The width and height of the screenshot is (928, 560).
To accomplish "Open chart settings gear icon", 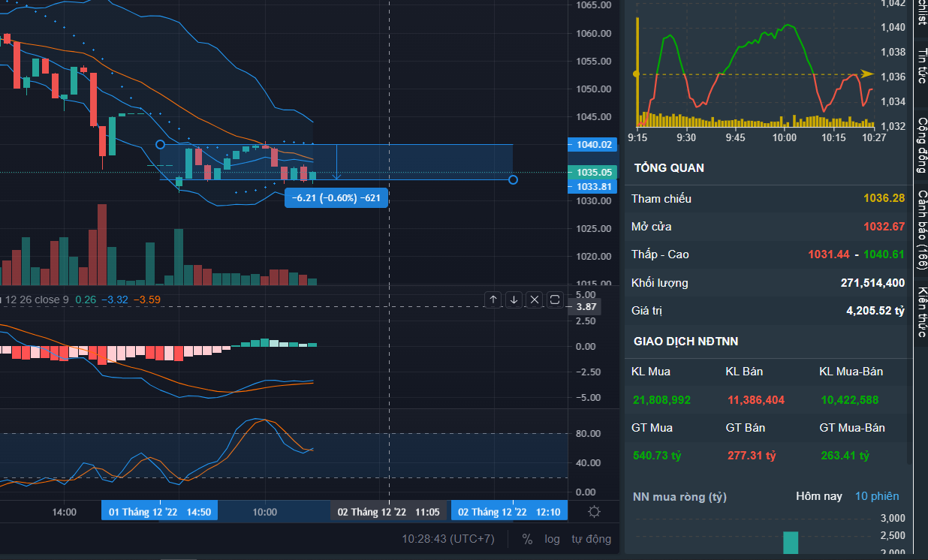I will pos(594,512).
